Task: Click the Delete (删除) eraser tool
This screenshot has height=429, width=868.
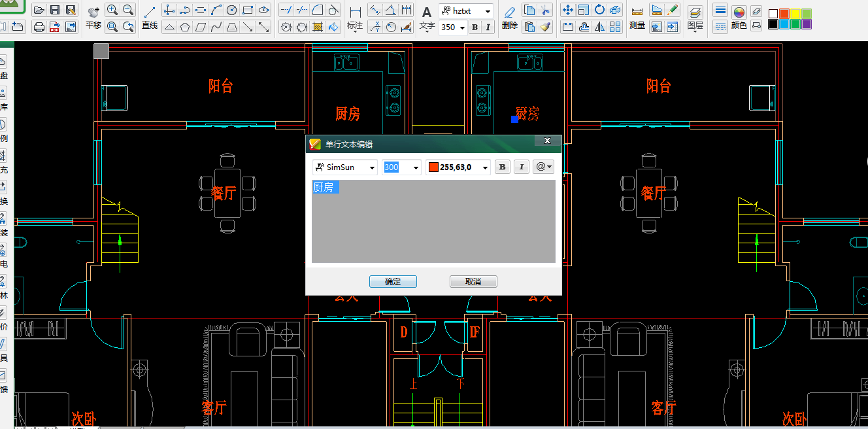Action: point(510,18)
